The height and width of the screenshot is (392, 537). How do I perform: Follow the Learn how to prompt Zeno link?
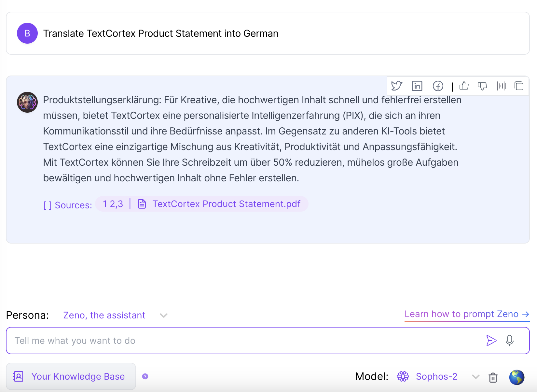(x=467, y=314)
